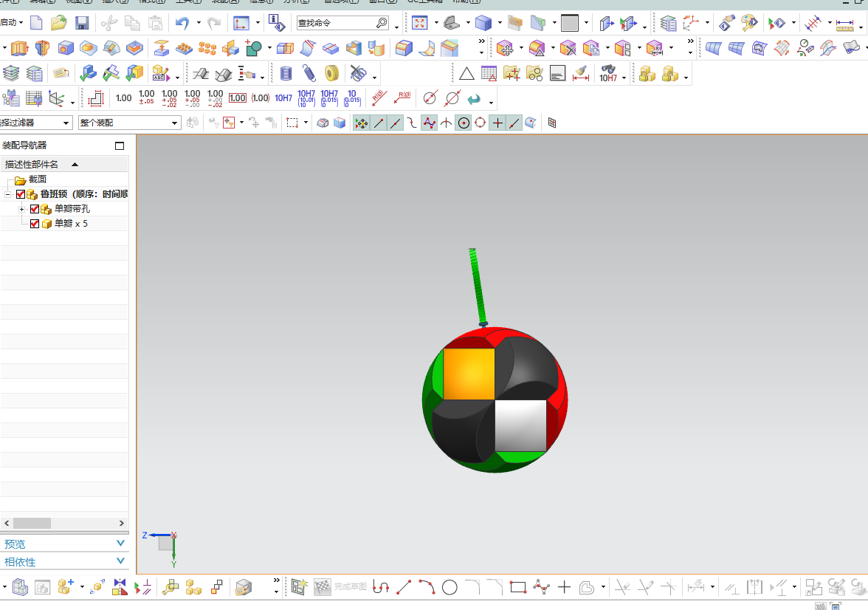This screenshot has height=610, width=868.
Task: Open a file with the folder icon
Action: point(59,23)
